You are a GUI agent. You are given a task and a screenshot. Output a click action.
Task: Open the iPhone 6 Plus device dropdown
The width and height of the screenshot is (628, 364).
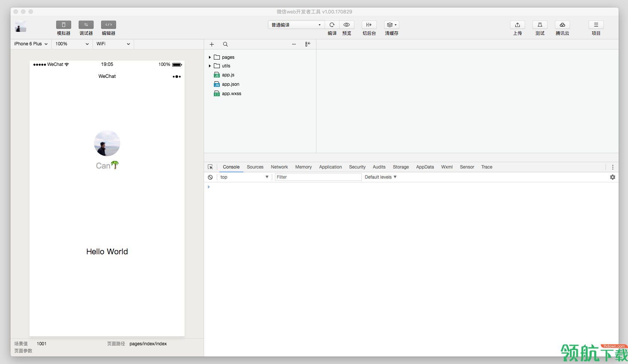31,44
